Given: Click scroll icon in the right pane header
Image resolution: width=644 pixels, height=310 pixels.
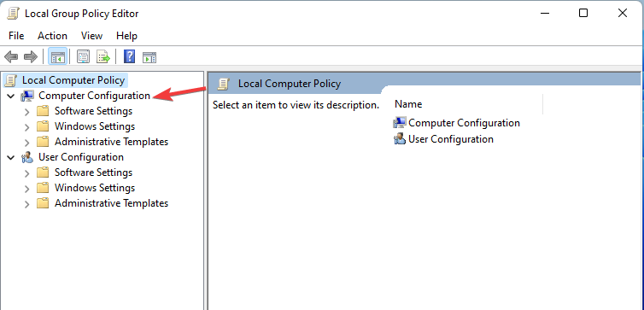Looking at the screenshot, I should click(x=223, y=84).
